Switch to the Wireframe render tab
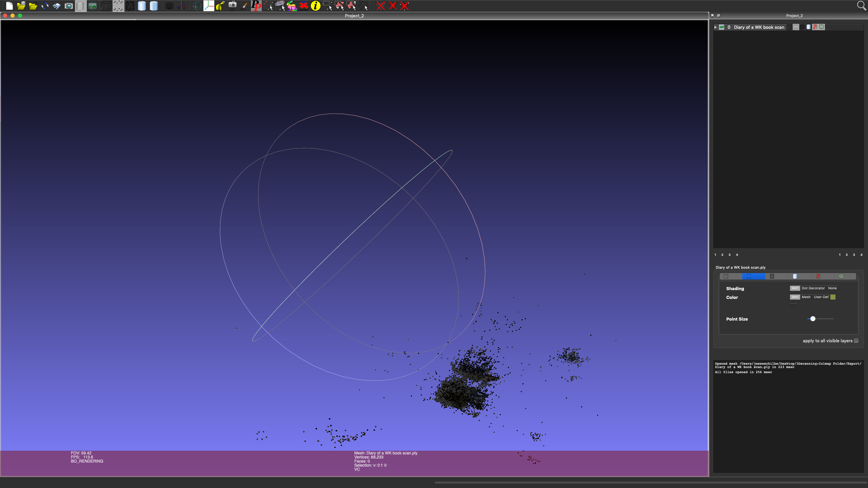 (772, 277)
